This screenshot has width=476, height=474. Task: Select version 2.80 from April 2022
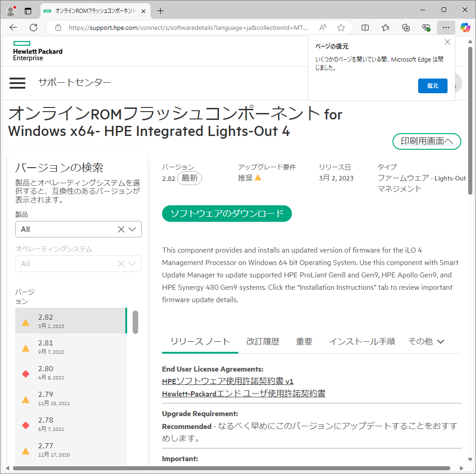click(x=71, y=372)
